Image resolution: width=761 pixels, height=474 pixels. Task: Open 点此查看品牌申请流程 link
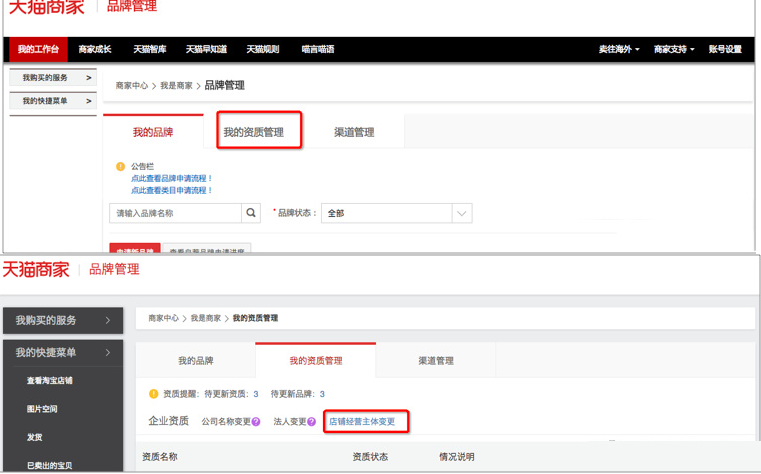[171, 178]
